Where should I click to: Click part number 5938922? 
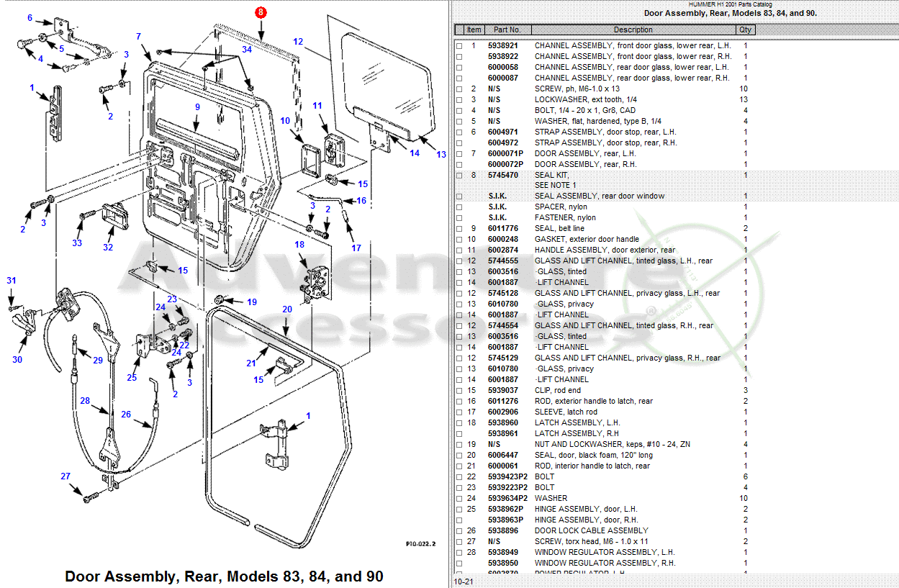(x=503, y=57)
